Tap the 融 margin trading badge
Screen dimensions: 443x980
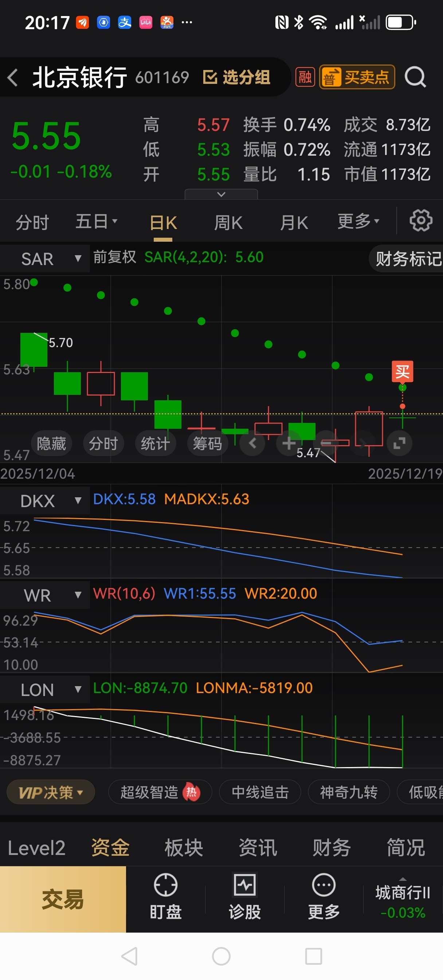coord(305,77)
